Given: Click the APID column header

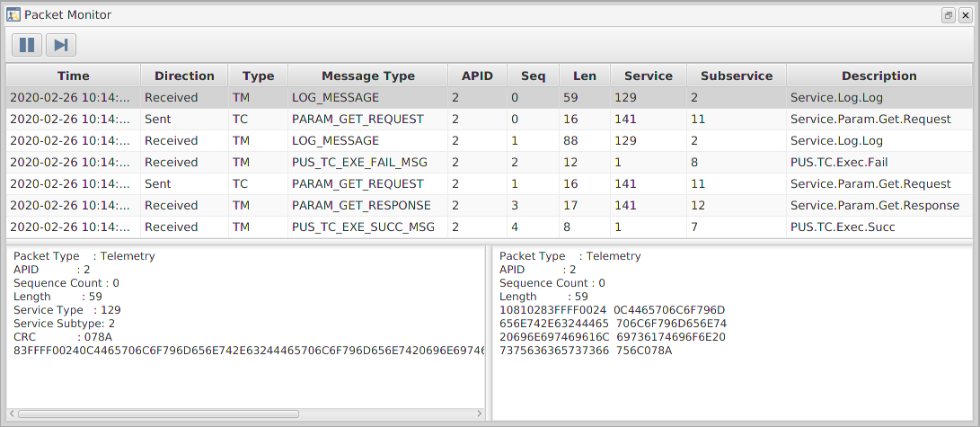Looking at the screenshot, I should [478, 76].
